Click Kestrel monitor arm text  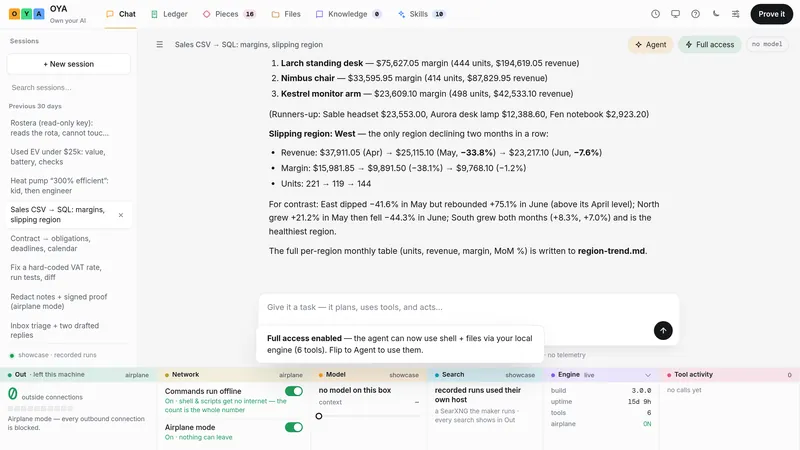coord(321,94)
